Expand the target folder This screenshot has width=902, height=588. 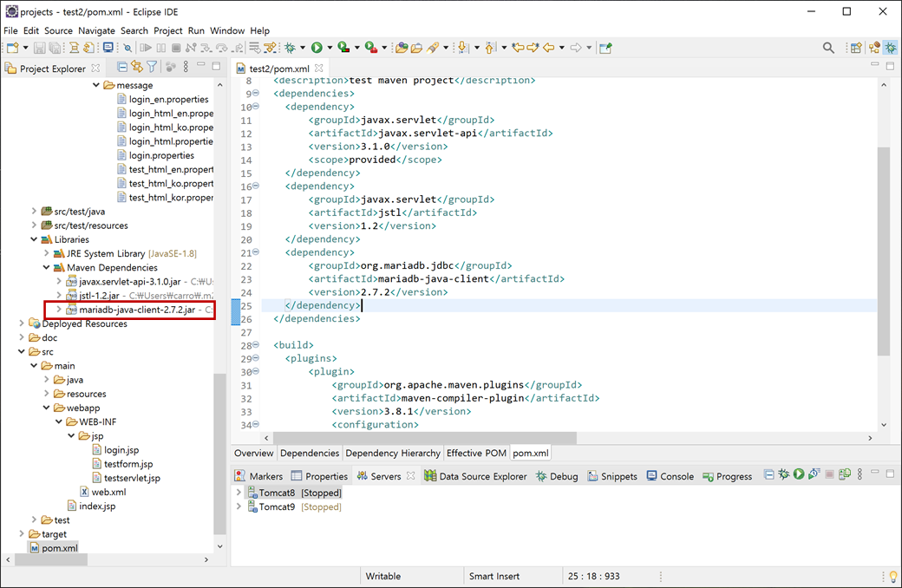[22, 534]
